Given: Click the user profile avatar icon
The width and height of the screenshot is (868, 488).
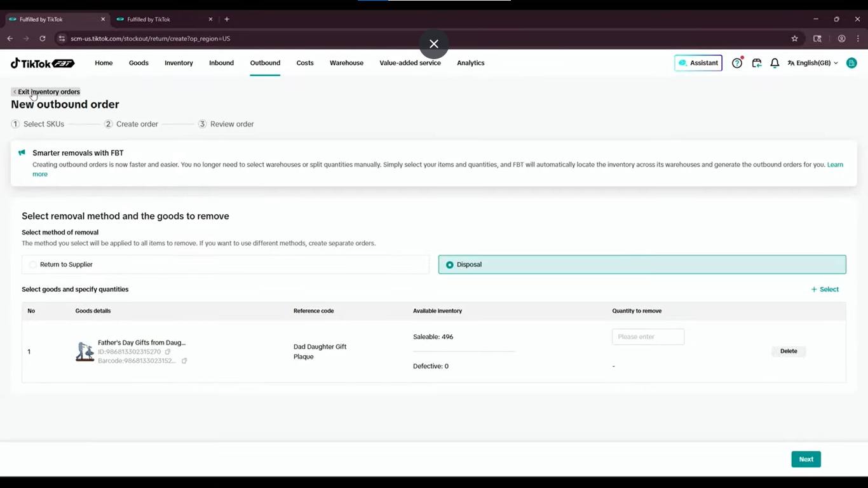Looking at the screenshot, I should pos(851,63).
